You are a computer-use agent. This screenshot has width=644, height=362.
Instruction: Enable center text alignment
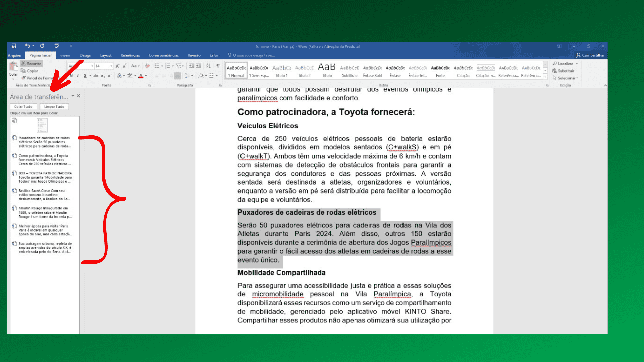click(x=164, y=76)
